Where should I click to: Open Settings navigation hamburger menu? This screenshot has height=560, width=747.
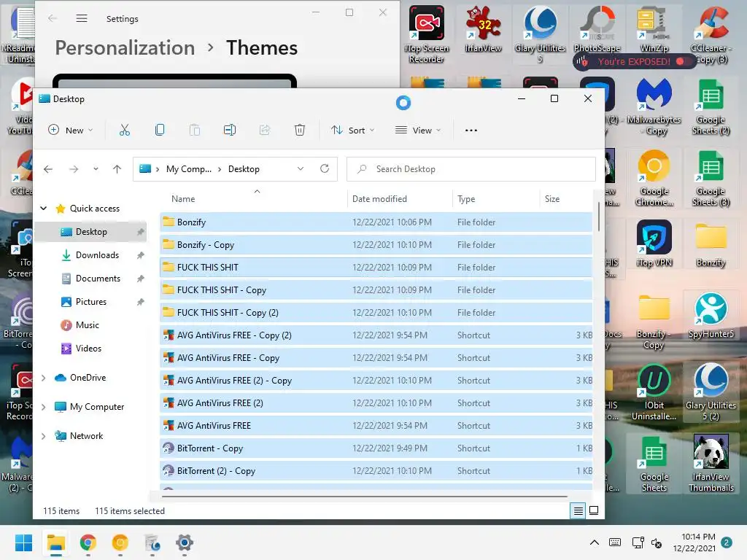tap(82, 18)
